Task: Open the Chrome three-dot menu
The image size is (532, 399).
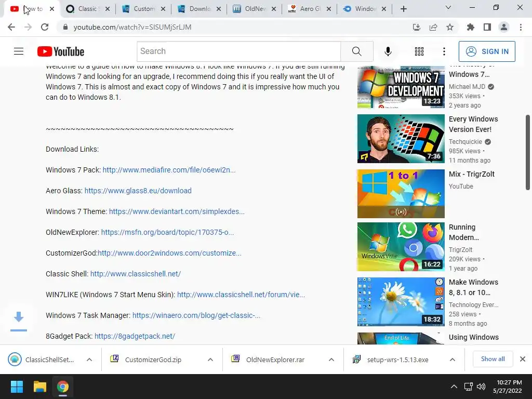Action: (x=521, y=27)
